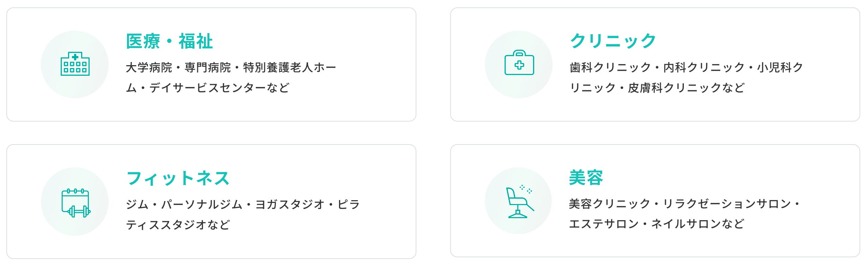
Task: Click the text line エステサロン・ネイルサロンなど
Action: coord(656,224)
